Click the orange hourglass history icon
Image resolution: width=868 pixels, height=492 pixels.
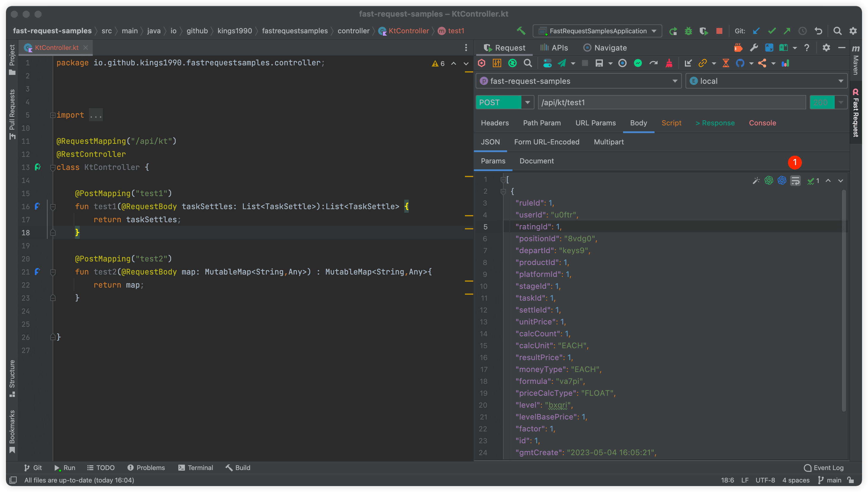coord(726,63)
